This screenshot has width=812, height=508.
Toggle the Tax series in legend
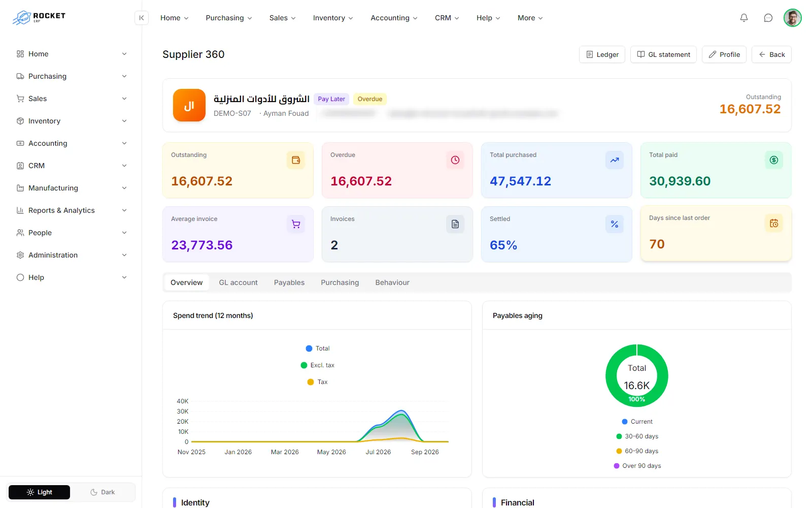[318, 382]
